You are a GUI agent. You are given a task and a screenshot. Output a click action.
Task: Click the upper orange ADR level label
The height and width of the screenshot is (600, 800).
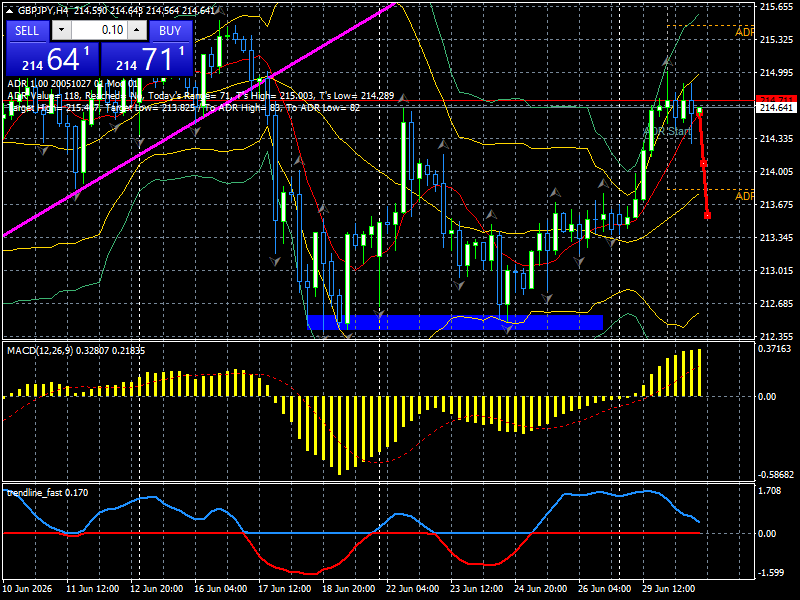[x=744, y=32]
